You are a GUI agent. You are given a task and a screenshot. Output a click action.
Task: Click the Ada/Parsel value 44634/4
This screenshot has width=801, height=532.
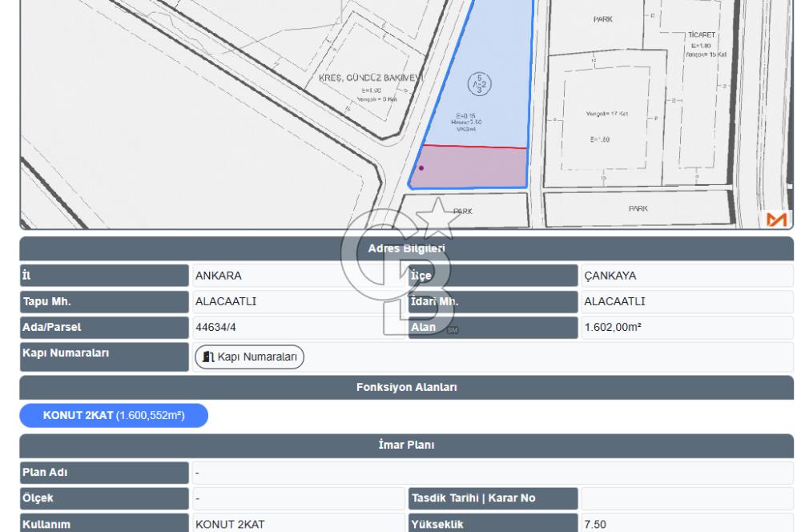point(215,328)
